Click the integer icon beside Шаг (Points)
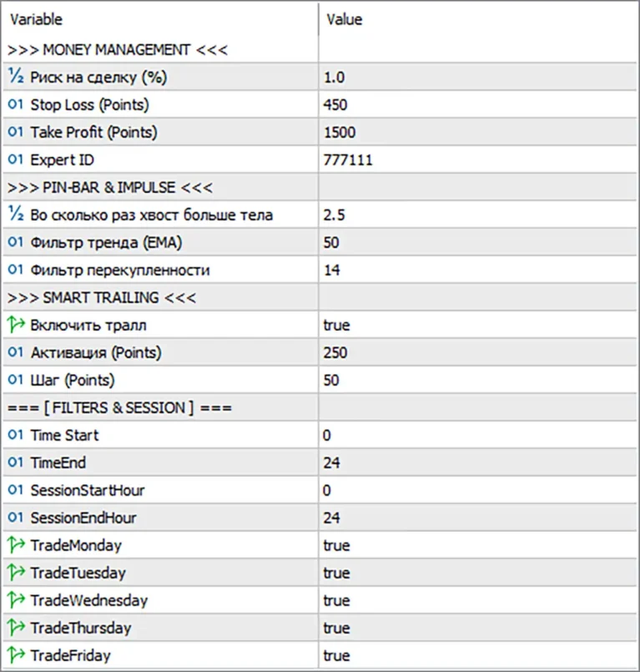This screenshot has width=640, height=672. (x=15, y=380)
